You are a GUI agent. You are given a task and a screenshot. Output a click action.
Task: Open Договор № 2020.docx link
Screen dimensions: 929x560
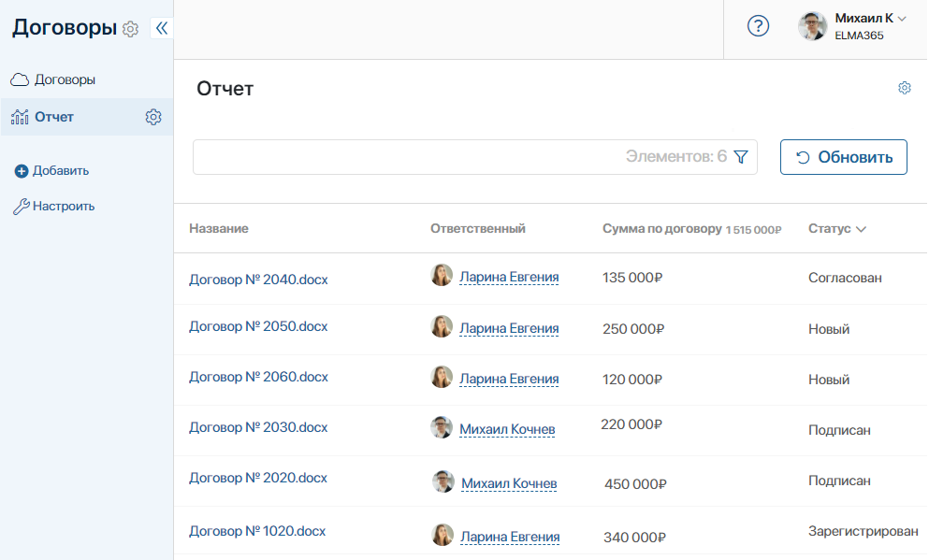click(258, 478)
